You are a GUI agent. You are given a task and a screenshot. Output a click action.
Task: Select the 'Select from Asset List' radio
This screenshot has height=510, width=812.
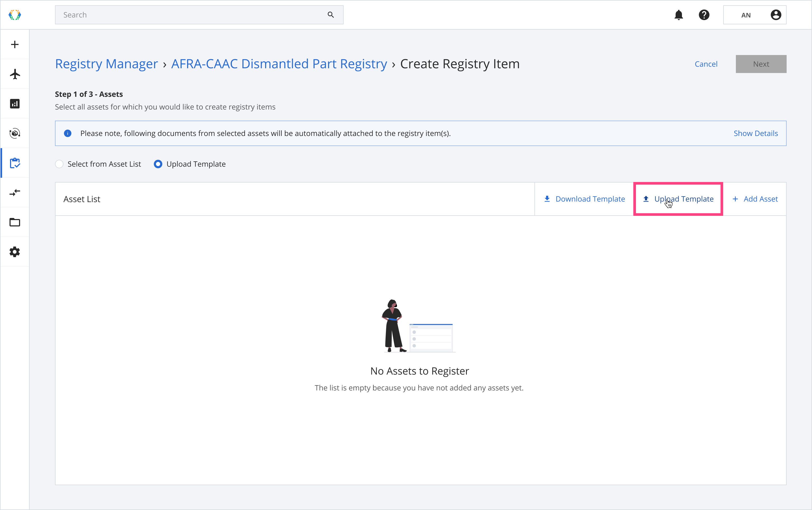click(59, 164)
